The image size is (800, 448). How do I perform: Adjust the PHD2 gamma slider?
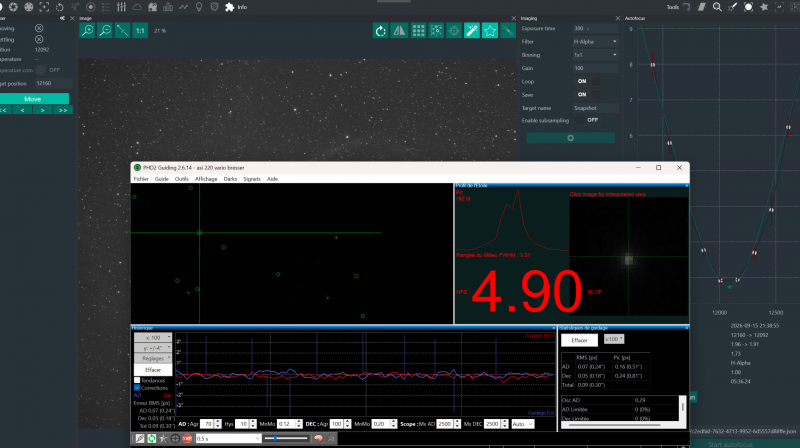click(x=286, y=438)
